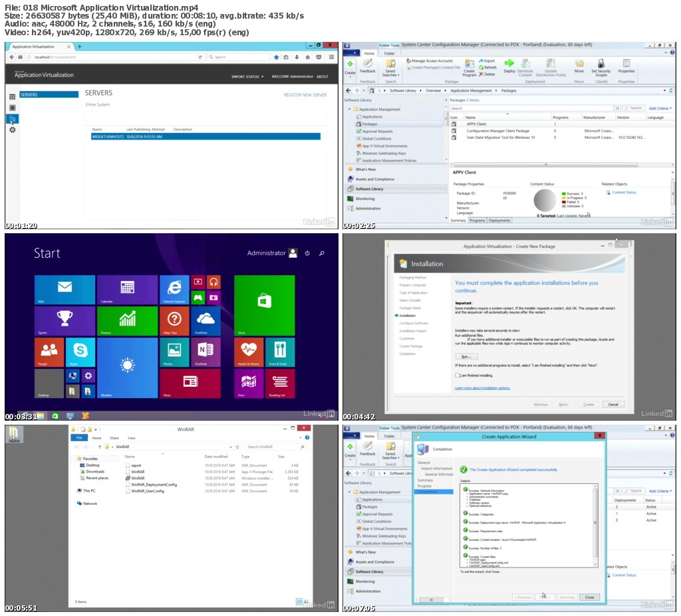681x616 pixels.
Task: Open the Share tab in WinRAR Explorer
Action: point(114,438)
